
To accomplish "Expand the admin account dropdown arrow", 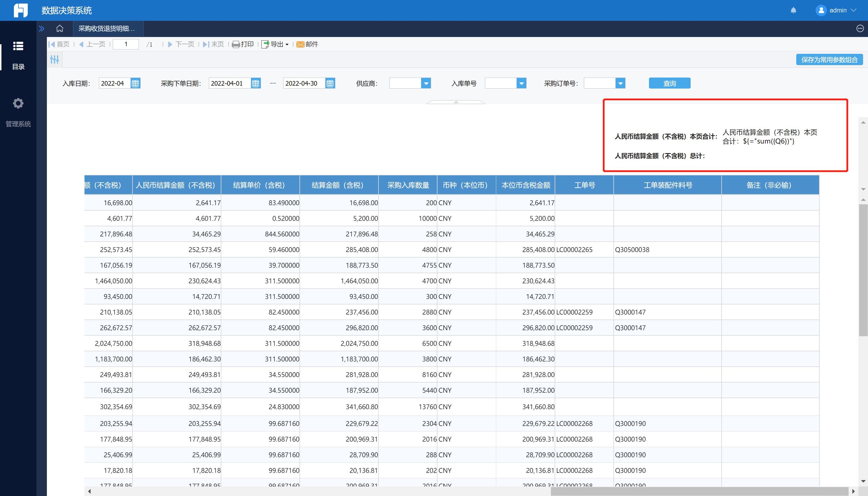I will (x=854, y=10).
